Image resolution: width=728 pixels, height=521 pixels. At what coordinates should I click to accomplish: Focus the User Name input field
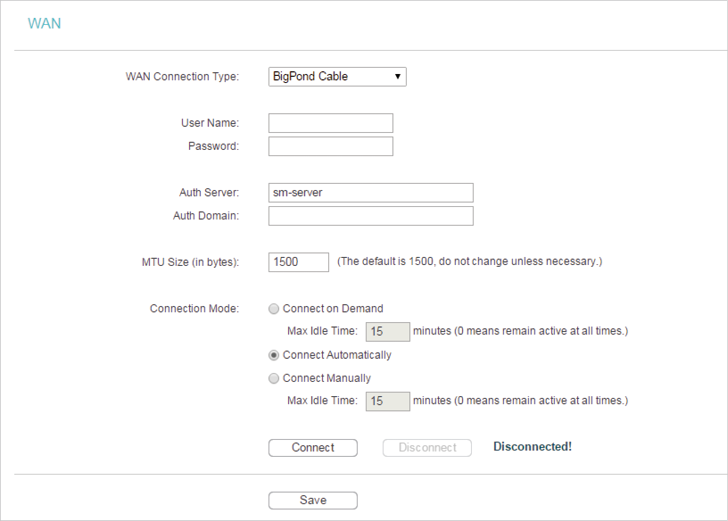tap(331, 123)
